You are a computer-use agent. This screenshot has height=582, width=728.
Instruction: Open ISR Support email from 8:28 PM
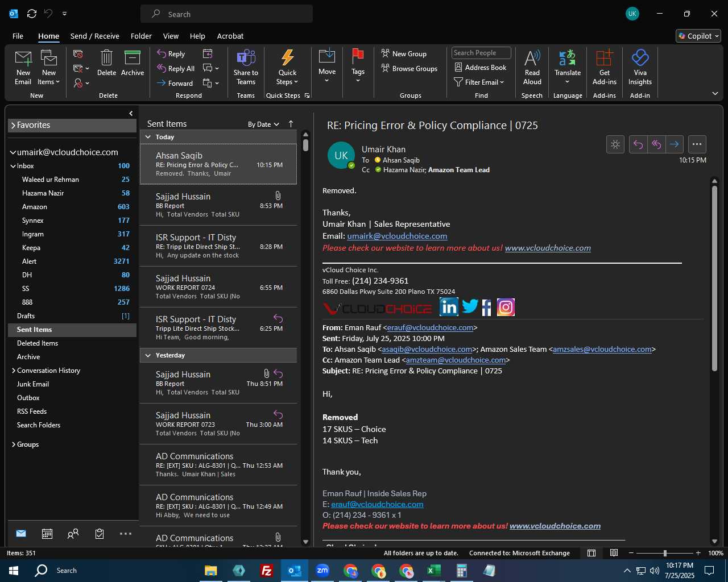coord(218,246)
